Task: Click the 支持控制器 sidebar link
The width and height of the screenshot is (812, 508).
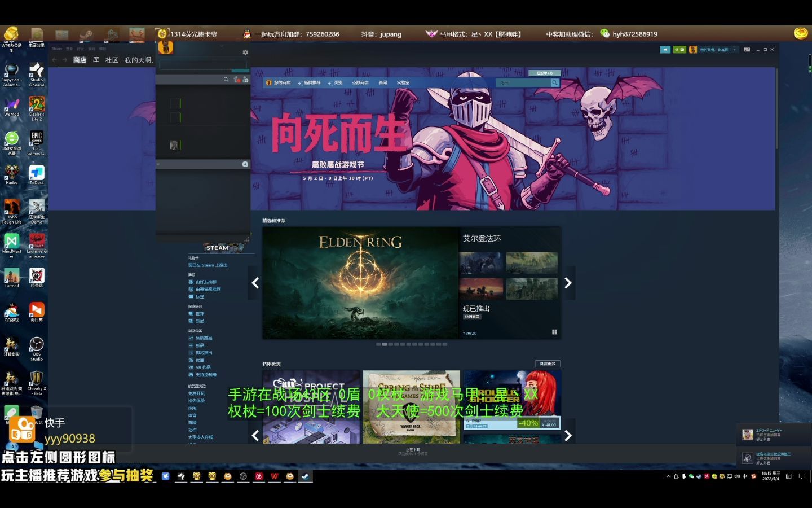Action: [x=206, y=375]
